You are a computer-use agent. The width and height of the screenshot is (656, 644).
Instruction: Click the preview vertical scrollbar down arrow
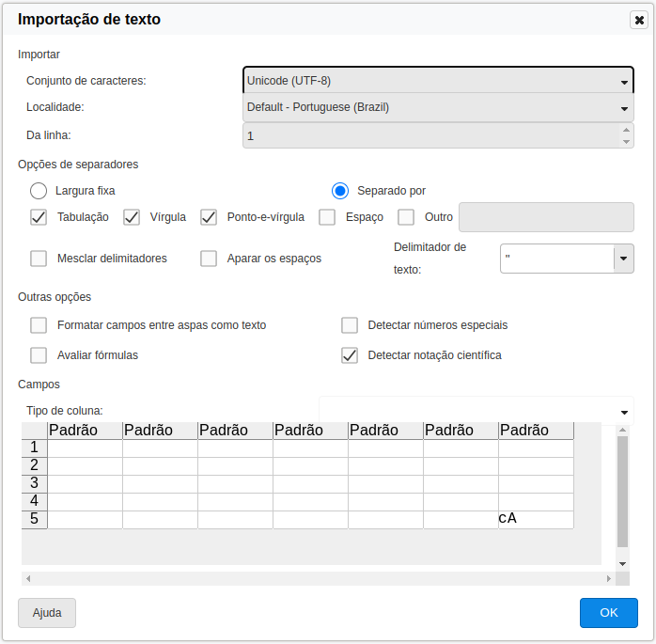622,562
